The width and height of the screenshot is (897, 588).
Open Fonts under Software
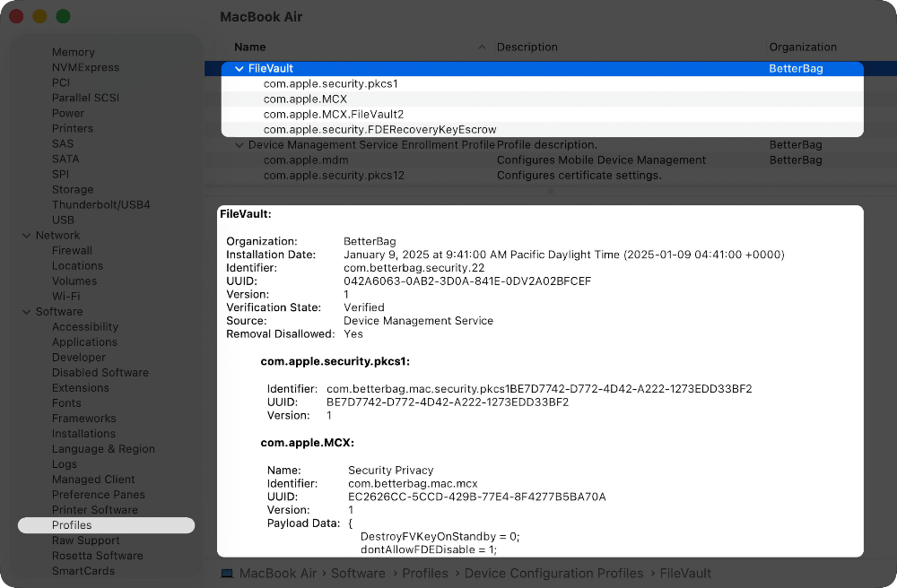pyautogui.click(x=66, y=402)
